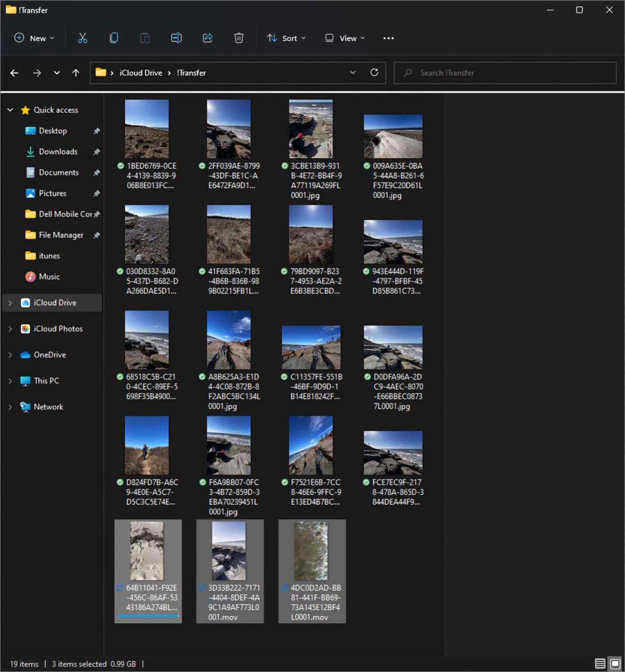Open the iCloud Photos sidebar entry
625x672 pixels.
58,329
